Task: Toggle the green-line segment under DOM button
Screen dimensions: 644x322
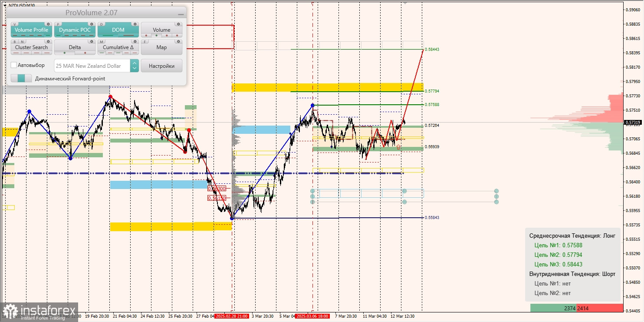Action: pos(108,35)
